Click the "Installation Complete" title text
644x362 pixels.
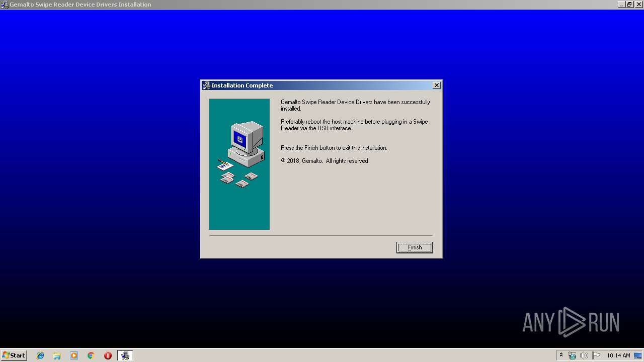point(242,85)
